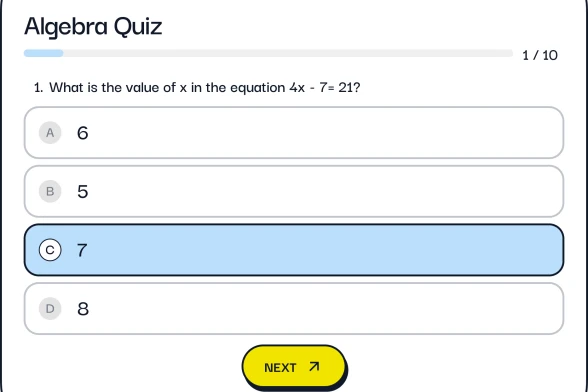588x392 pixels.
Task: Click the blue filled part of progress bar
Action: [x=44, y=53]
